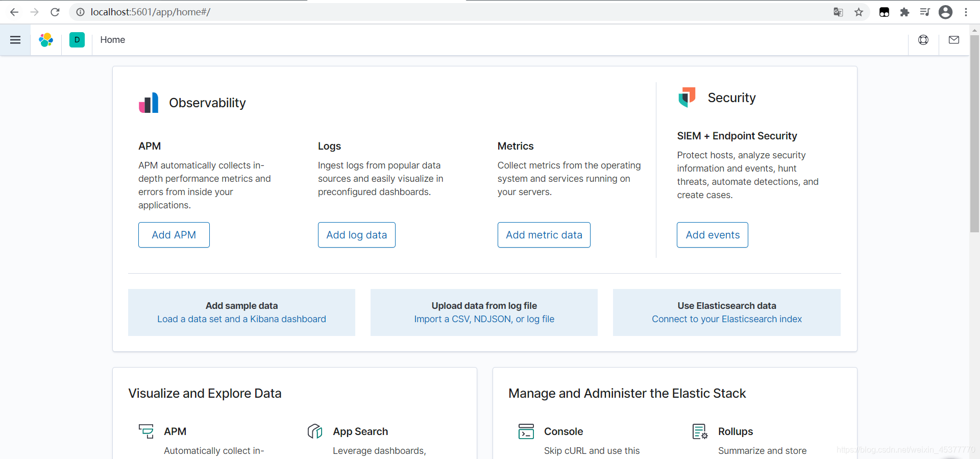Viewport: 980px width, 459px height.
Task: Click the App Search icon
Action: 315,431
